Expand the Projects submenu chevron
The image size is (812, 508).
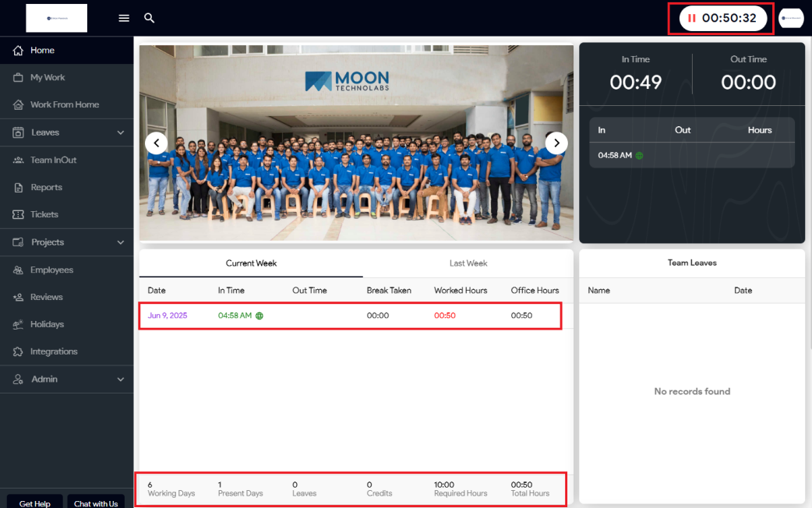click(x=120, y=242)
